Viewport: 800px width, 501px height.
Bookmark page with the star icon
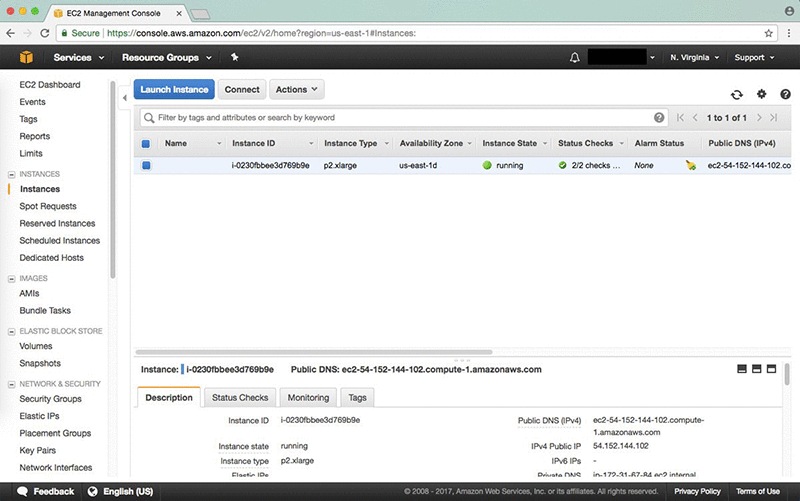point(768,33)
